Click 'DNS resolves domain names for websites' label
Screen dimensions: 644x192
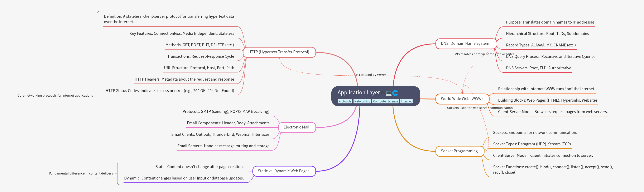pyautogui.click(x=484, y=54)
